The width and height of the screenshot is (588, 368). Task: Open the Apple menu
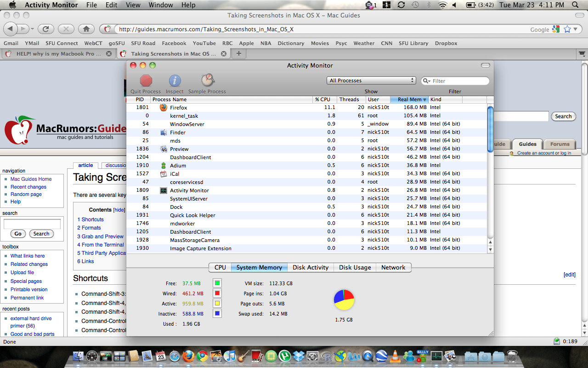pos(12,5)
